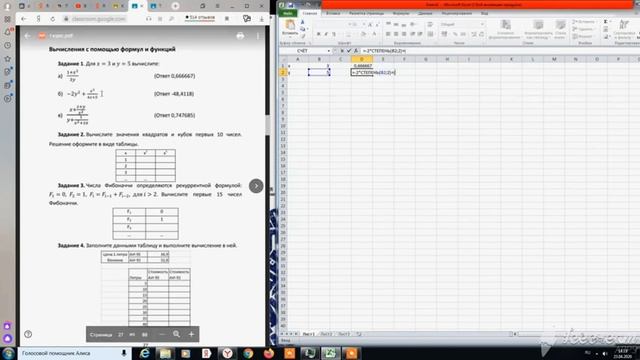The image size is (640, 360).
Task: Open PDF viewer more options menu
Action: click(x=258, y=36)
